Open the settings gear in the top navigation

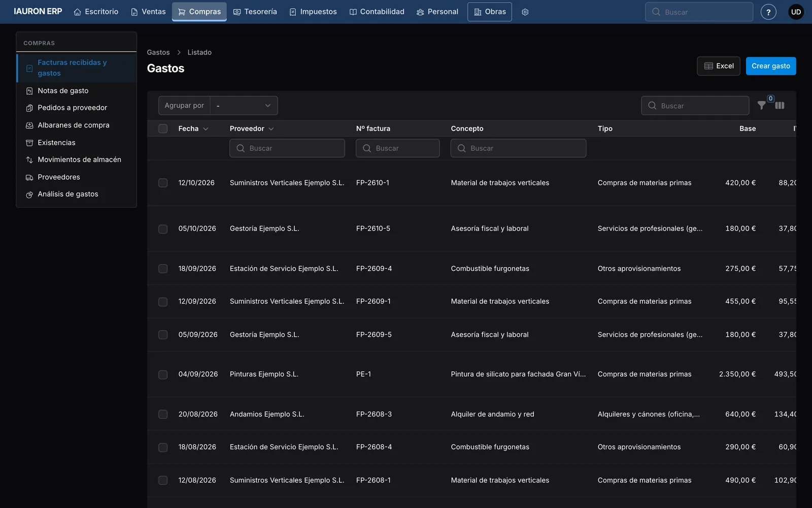coord(525,12)
